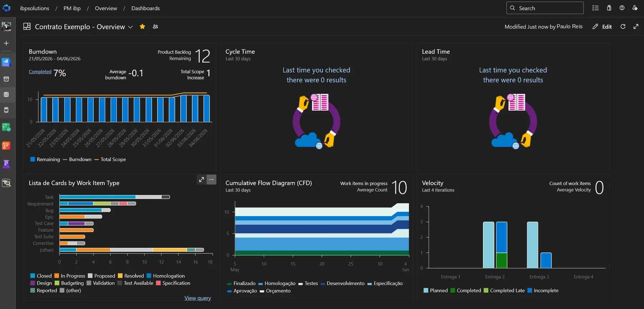Click the Product Backlog Remaining value 12
Screen dimensions: 644x309
[203, 56]
